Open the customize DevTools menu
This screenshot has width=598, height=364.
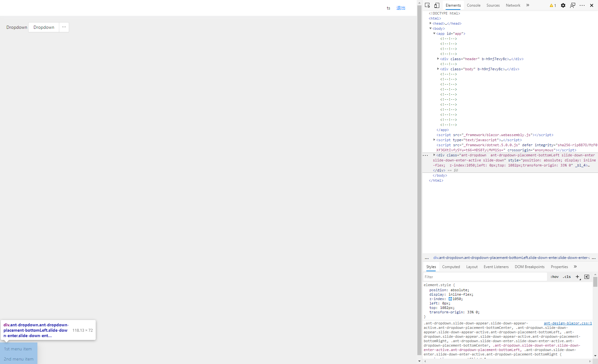(582, 5)
